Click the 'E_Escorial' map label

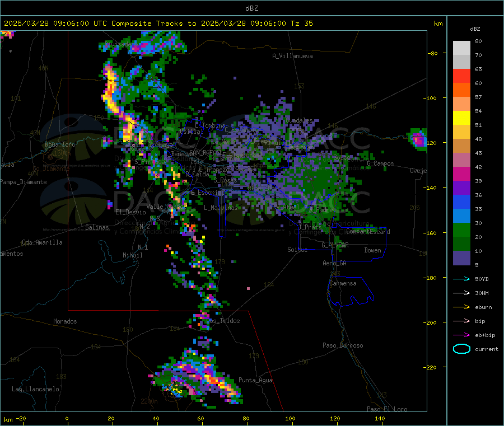pos(208,193)
